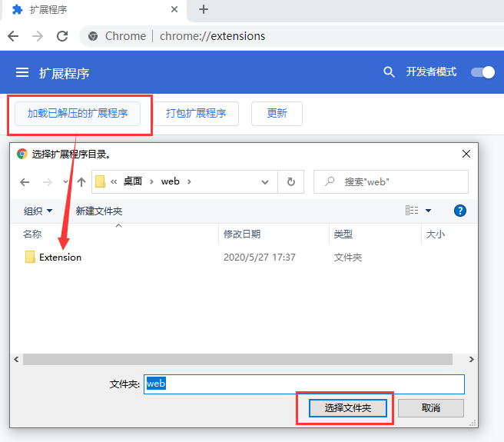Click the 搜索"web" search field
The height and width of the screenshot is (442, 504).
(x=391, y=181)
